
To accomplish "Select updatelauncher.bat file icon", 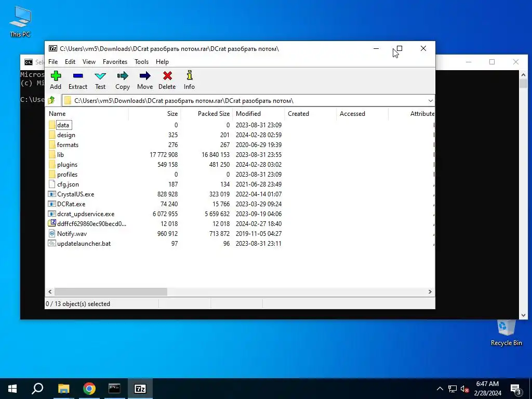I will point(52,243).
